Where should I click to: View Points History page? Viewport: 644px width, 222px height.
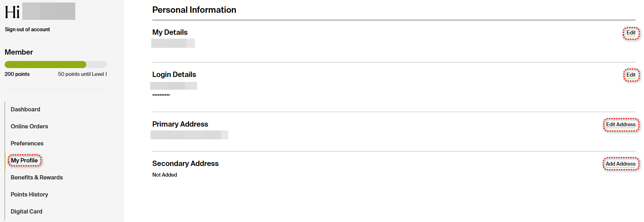coord(29,194)
